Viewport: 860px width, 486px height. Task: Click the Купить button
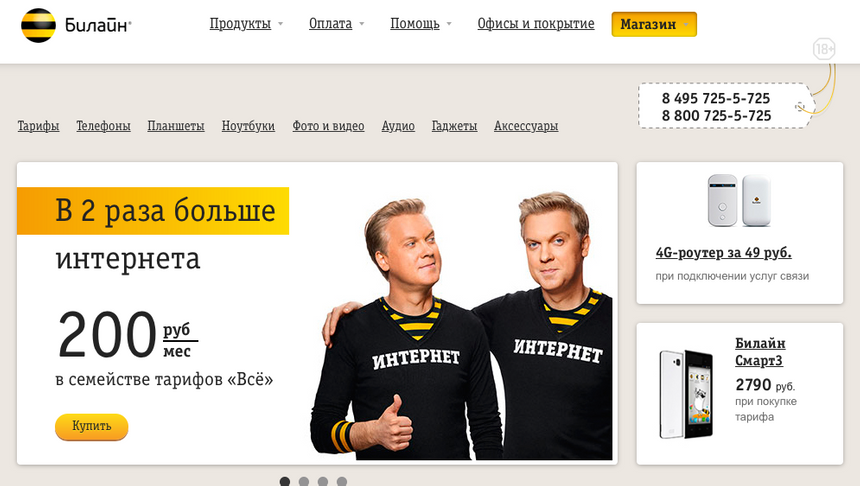pyautogui.click(x=92, y=426)
